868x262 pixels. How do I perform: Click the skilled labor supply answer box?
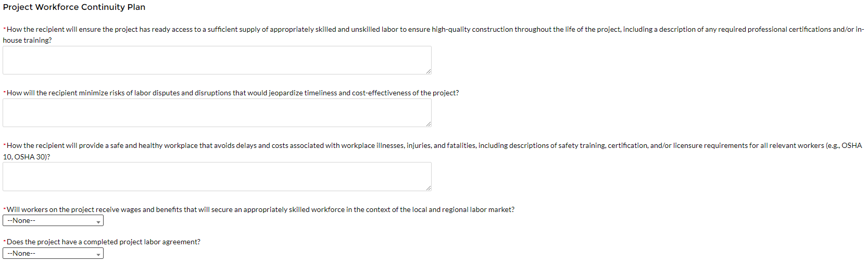coord(217,60)
